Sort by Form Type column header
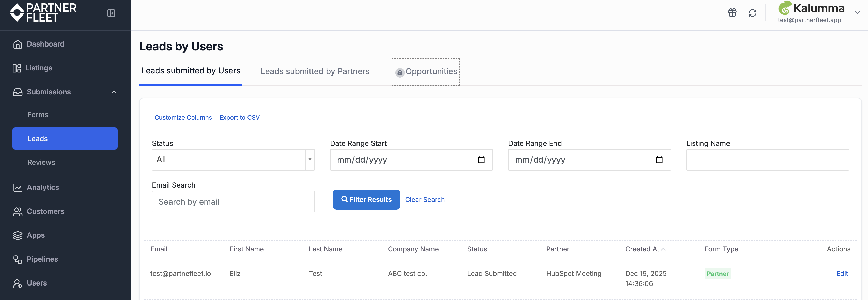868x300 pixels. (721, 249)
